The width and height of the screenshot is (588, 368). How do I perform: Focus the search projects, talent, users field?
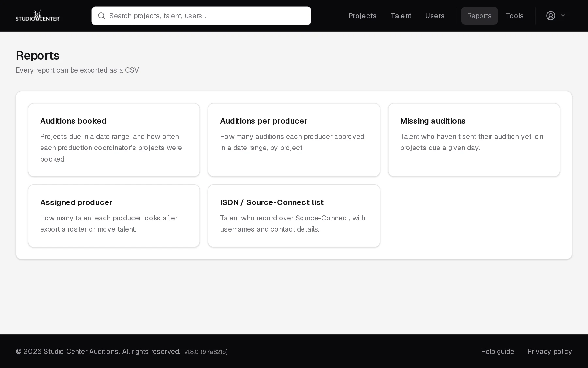pos(201,16)
